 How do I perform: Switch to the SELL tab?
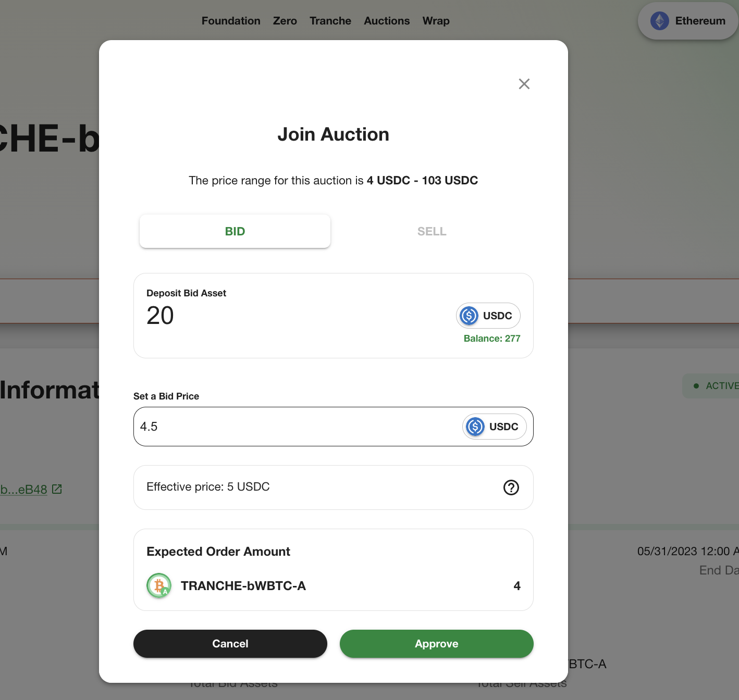pyautogui.click(x=432, y=231)
